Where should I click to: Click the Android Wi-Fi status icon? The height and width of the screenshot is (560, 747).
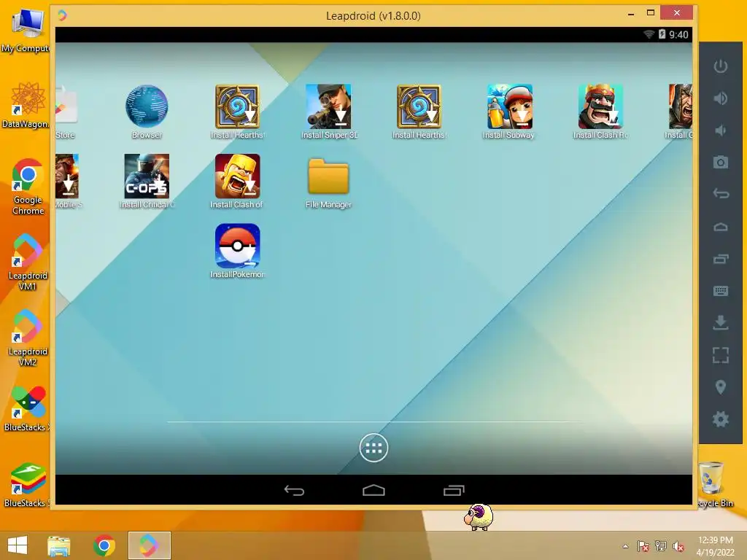649,34
